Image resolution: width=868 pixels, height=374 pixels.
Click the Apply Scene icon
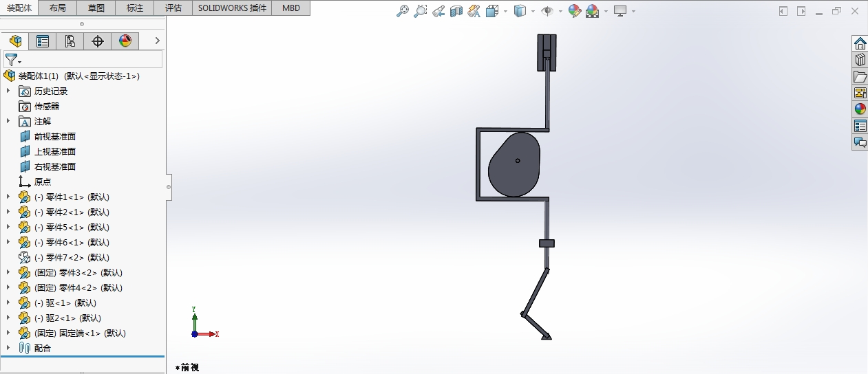point(593,11)
